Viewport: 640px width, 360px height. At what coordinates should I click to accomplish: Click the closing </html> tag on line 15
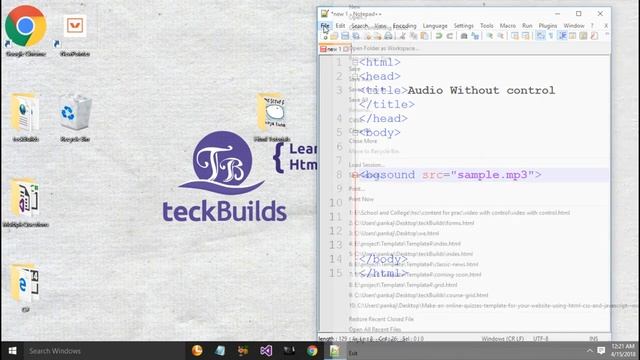[x=383, y=273]
